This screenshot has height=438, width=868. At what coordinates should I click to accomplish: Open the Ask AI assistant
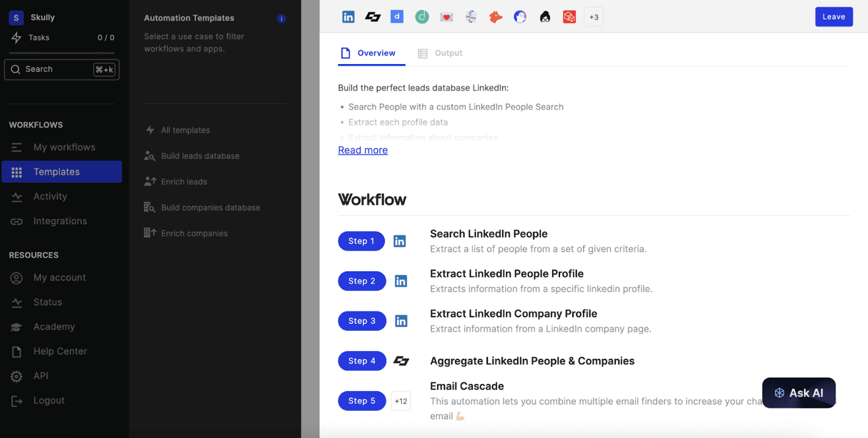799,393
